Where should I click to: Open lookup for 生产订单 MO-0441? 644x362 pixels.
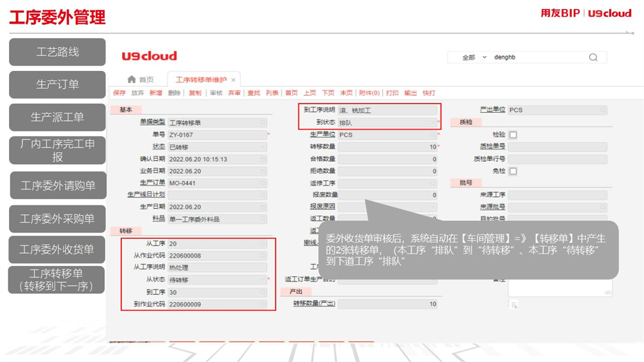263,183
